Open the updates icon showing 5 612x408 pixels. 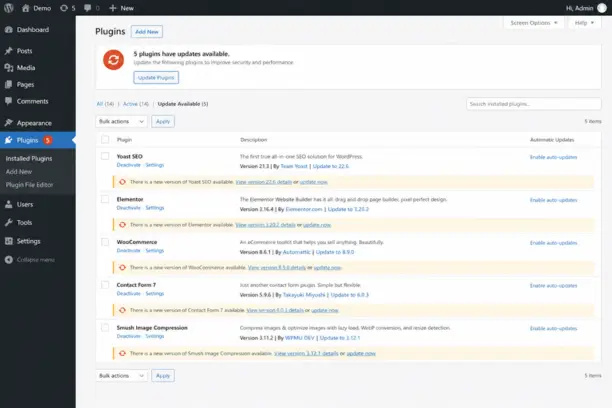click(x=64, y=8)
